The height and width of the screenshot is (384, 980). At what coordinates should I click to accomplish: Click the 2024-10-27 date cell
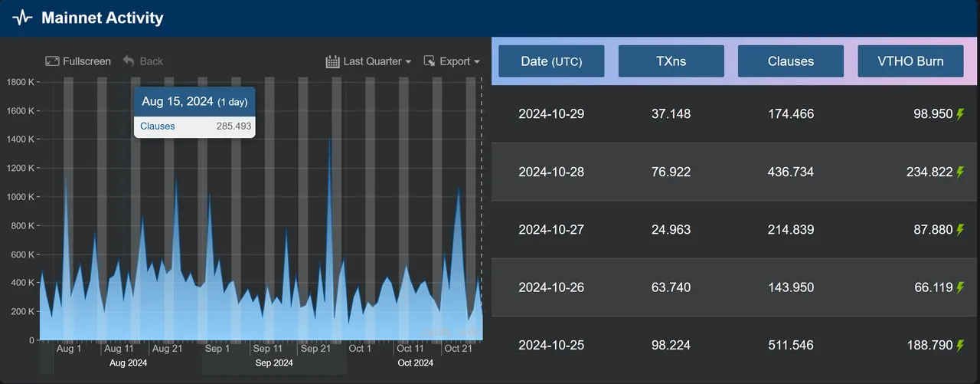pyautogui.click(x=551, y=230)
